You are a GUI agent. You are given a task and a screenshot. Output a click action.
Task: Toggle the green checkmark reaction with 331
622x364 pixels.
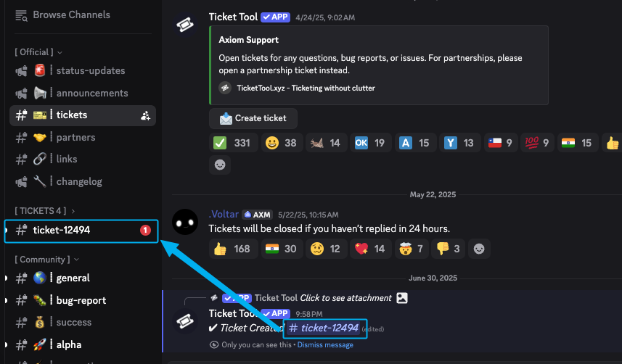(x=232, y=143)
